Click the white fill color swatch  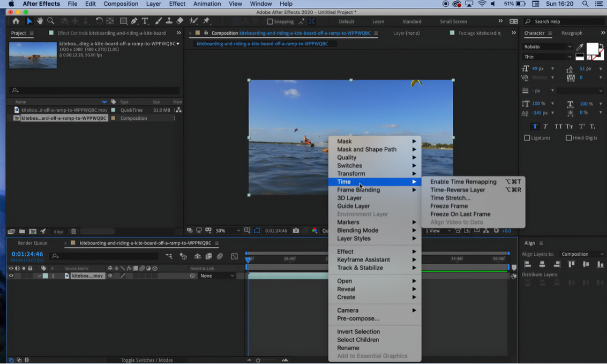(592, 49)
